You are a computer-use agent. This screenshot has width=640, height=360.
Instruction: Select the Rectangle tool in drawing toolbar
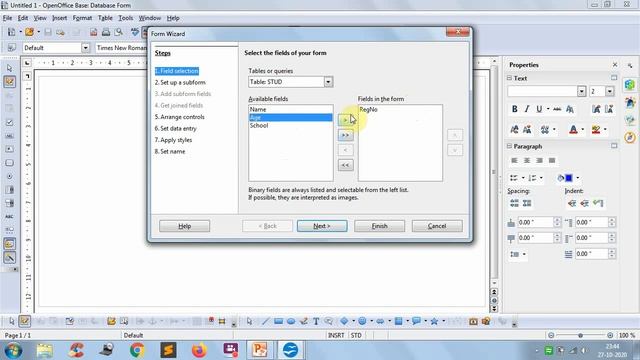coord(278,322)
